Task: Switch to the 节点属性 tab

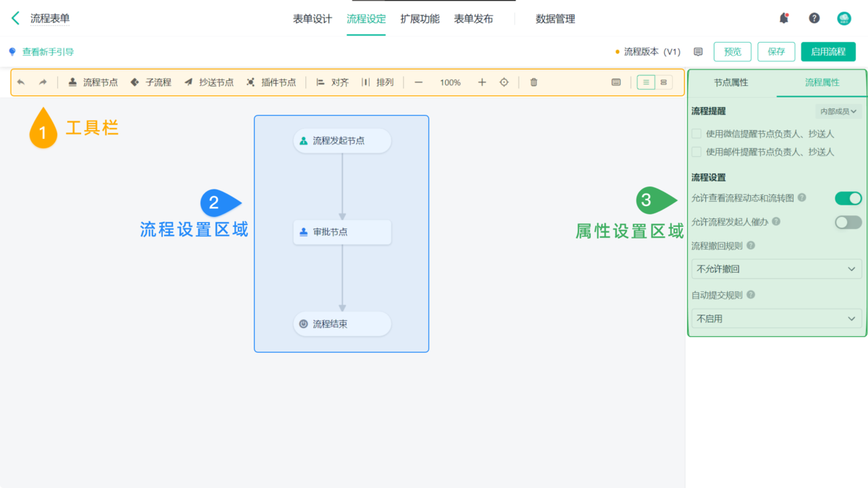Action: (x=731, y=82)
